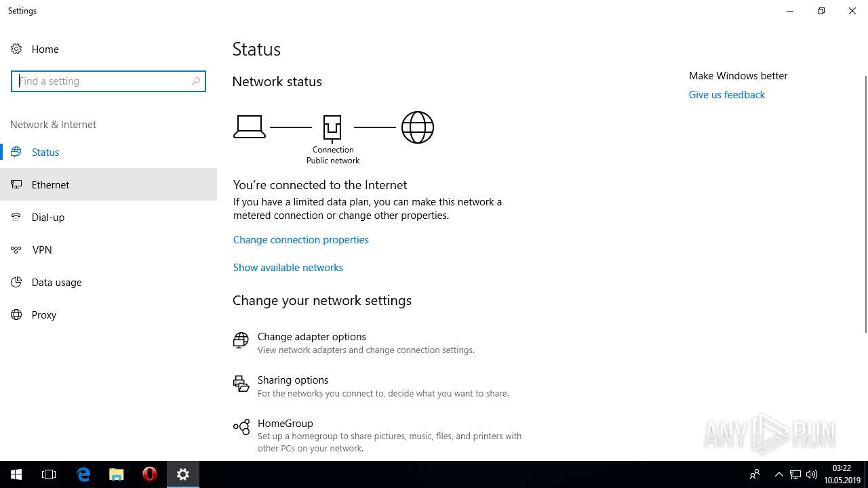Viewport: 868px width, 488px height.
Task: Open File Explorer from taskbar
Action: click(117, 474)
